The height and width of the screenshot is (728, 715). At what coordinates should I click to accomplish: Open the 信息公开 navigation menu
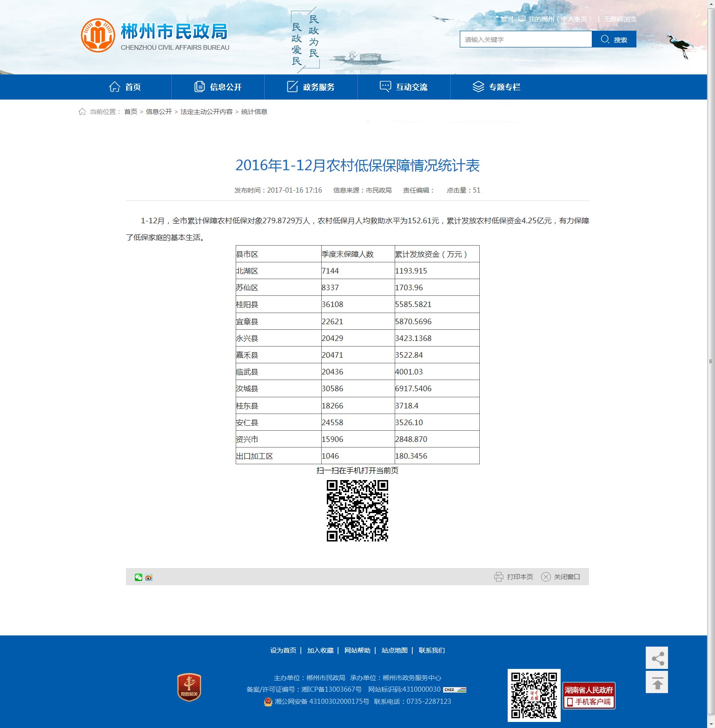tap(218, 87)
